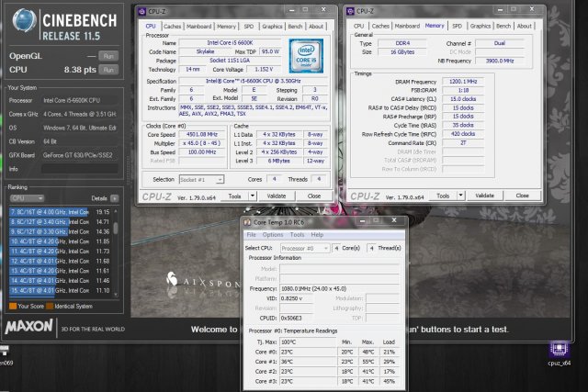Screen dimensions: 588x392
Task: Select SPD tab in right CPU-Z window
Action: coord(458,26)
